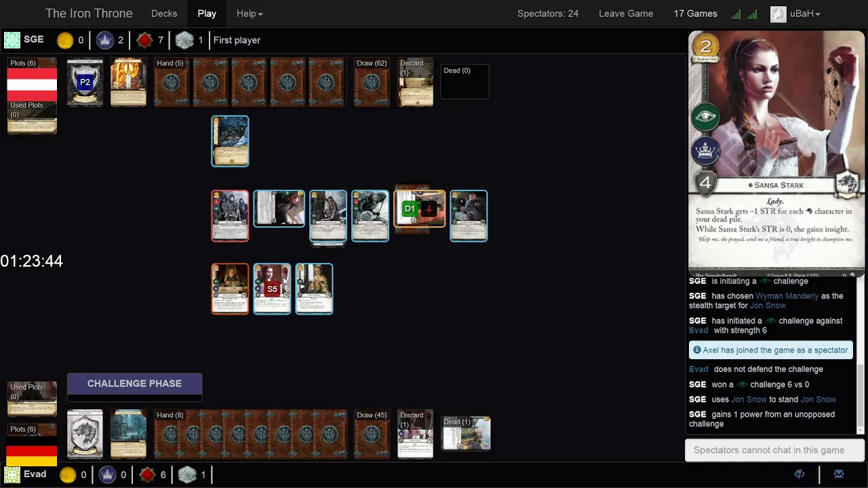Click the Stark wolf faction icon on Sansa card

click(x=848, y=184)
